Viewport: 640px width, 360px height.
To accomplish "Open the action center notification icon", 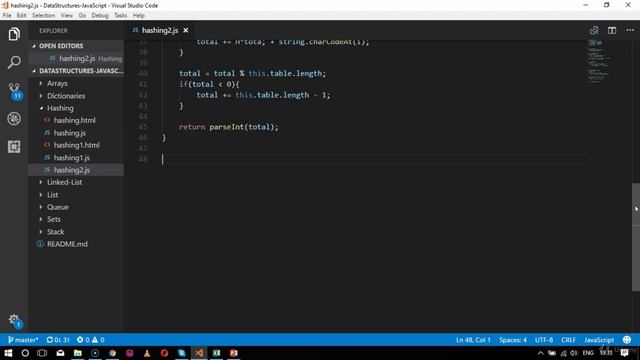I will (x=624, y=353).
